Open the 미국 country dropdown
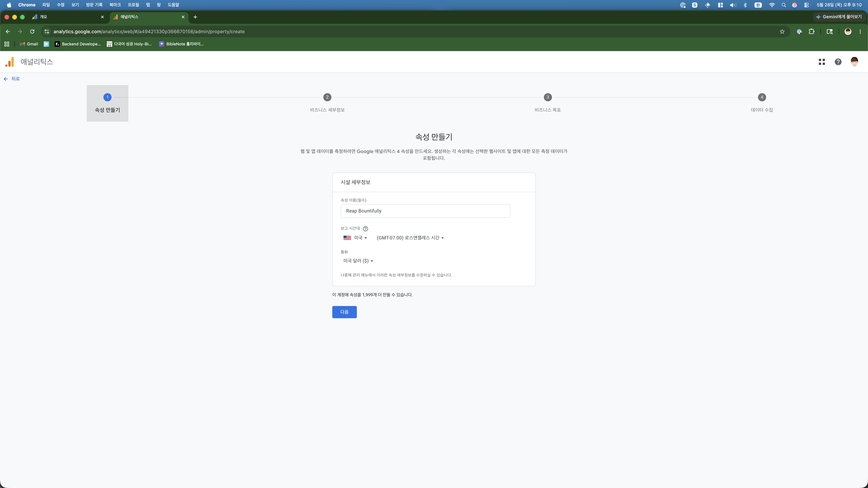Screen dimensions: 868x488 click(355, 238)
